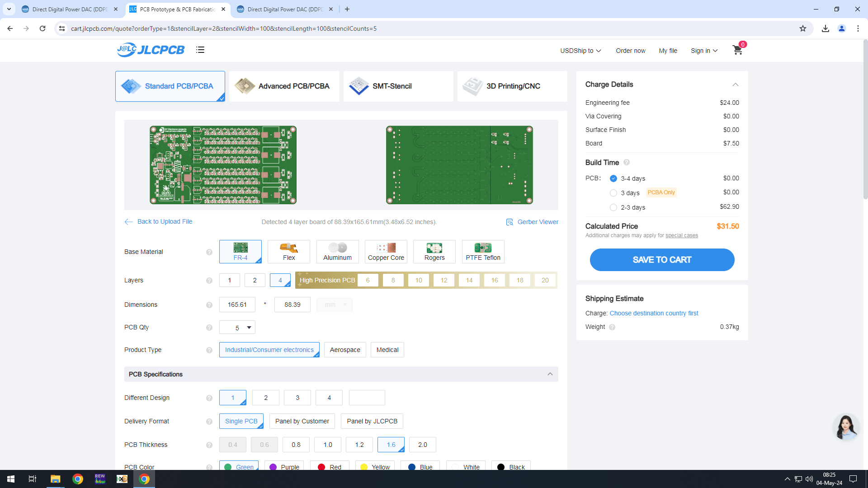This screenshot has width=868, height=488.
Task: Open Chrome downloads icon
Action: tap(826, 28)
